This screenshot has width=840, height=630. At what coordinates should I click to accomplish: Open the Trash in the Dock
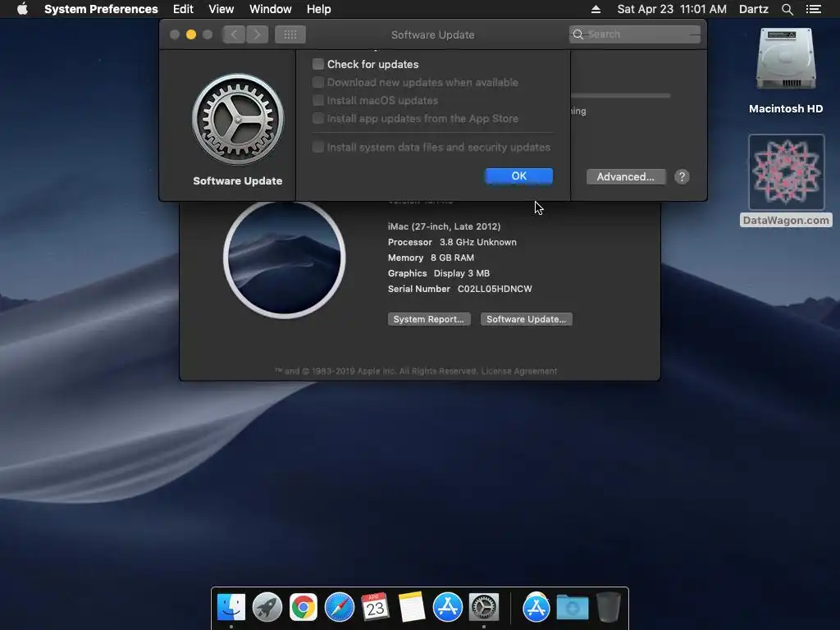[608, 608]
